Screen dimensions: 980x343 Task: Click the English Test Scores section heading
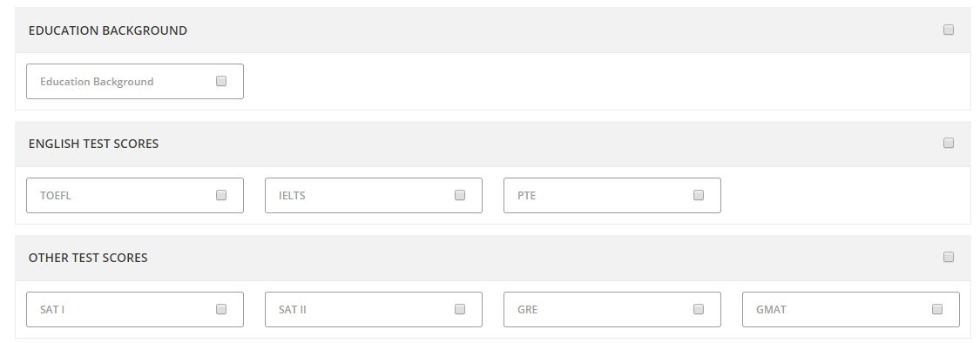point(94,144)
